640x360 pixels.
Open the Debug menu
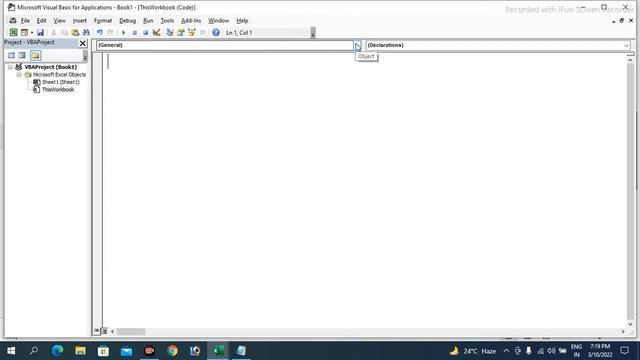pyautogui.click(x=127, y=20)
